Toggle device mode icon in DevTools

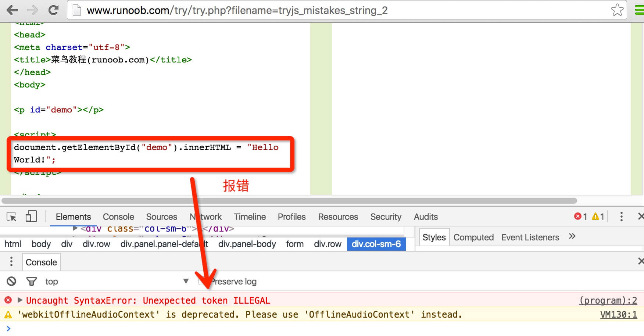[x=31, y=217]
